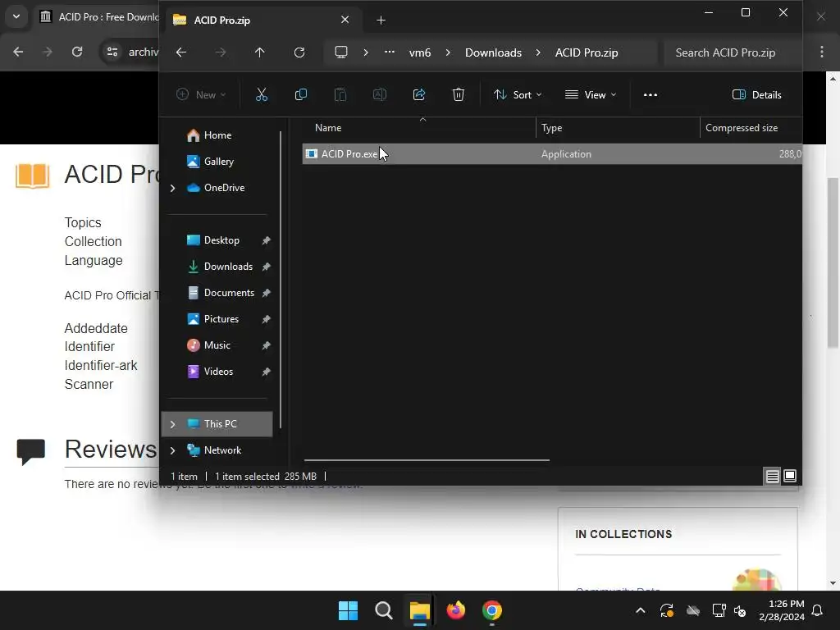Viewport: 840px width, 630px height.
Task: Click the Rename icon in toolbar
Action: tap(380, 95)
